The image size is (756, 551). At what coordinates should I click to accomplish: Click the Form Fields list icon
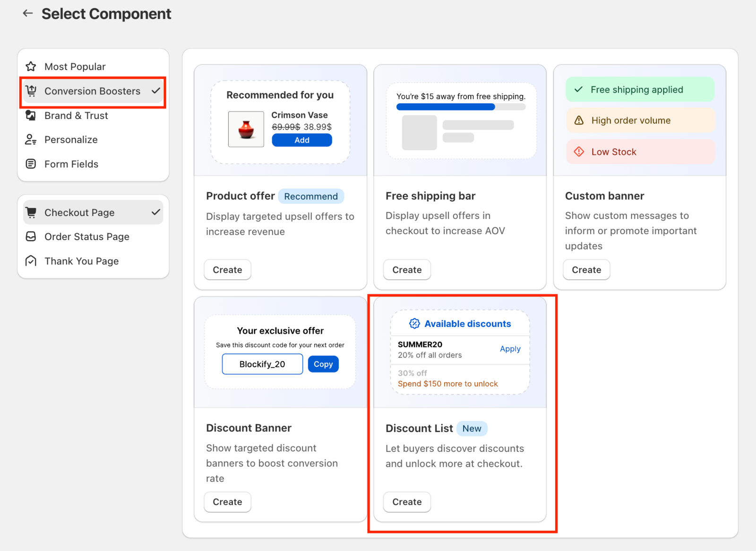[31, 164]
